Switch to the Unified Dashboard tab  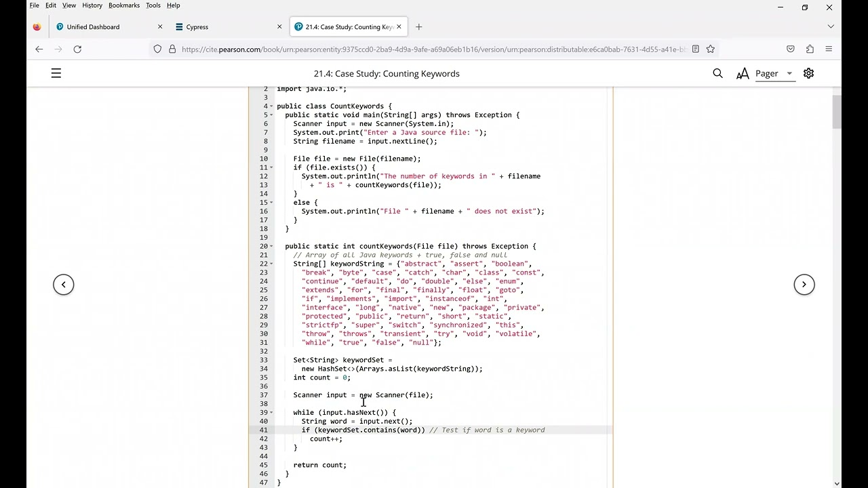[x=108, y=27]
